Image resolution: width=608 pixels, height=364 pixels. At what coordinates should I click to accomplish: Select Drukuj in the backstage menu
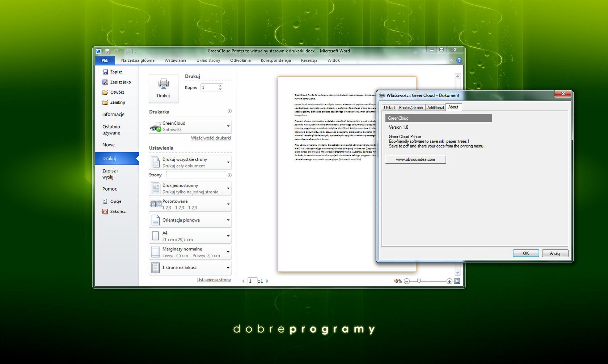[117, 158]
